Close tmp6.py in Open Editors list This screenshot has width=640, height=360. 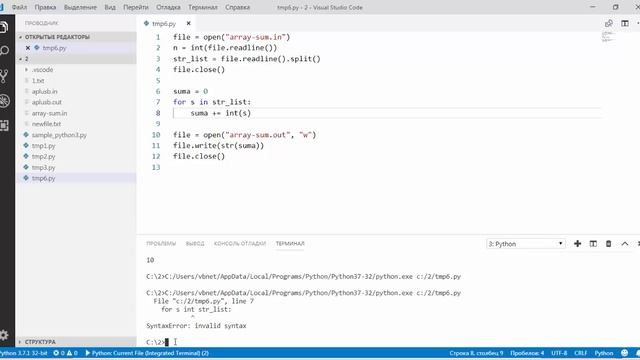(x=28, y=48)
